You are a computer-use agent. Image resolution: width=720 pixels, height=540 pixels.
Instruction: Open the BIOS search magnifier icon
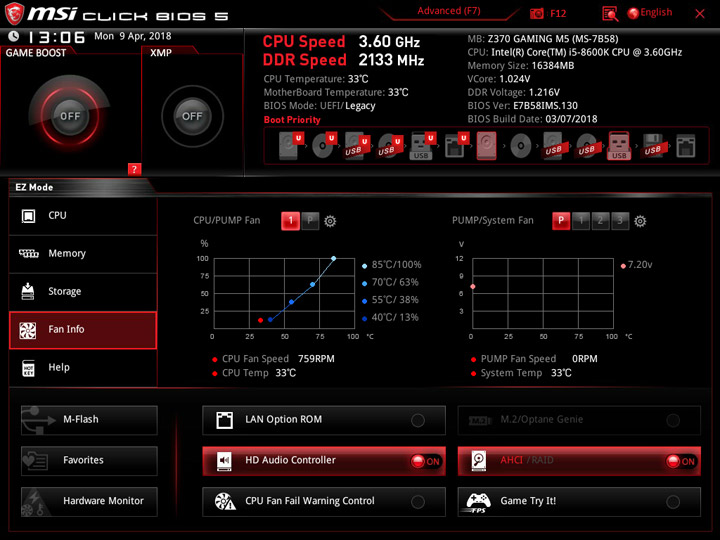(610, 14)
